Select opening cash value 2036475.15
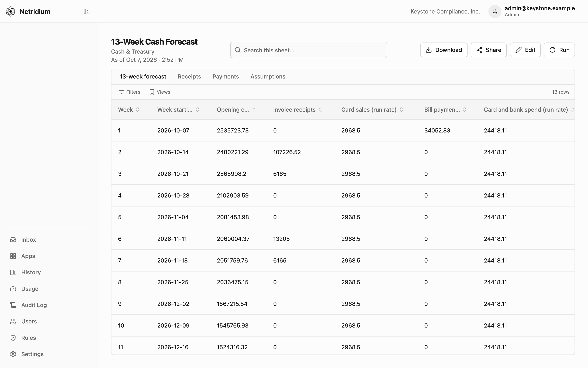Image resolution: width=588 pixels, height=368 pixels. coord(233,282)
